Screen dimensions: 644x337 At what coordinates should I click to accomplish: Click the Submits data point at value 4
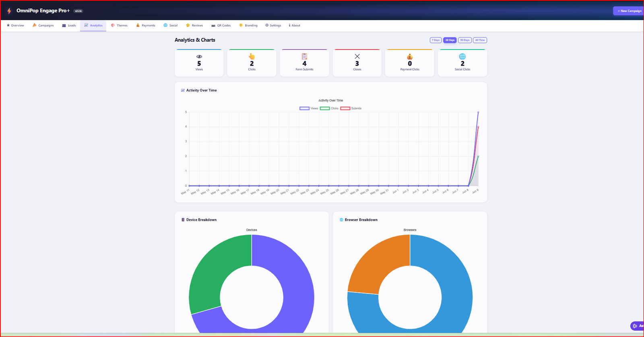[478, 127]
